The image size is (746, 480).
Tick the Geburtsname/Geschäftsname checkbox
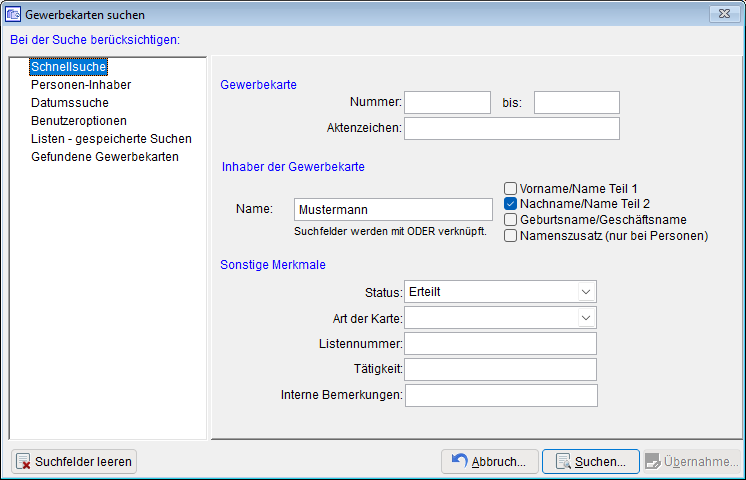tap(510, 220)
